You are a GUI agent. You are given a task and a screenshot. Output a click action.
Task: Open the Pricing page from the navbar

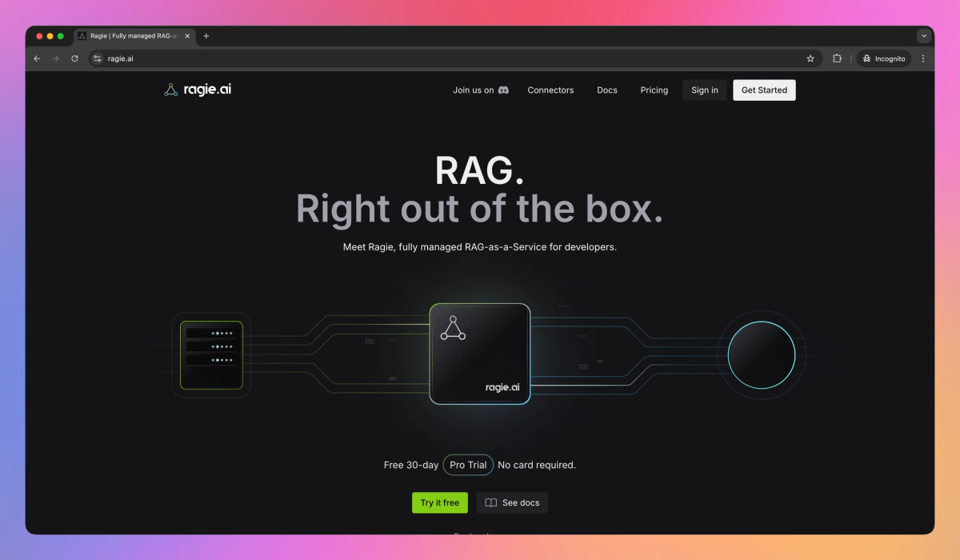click(654, 90)
